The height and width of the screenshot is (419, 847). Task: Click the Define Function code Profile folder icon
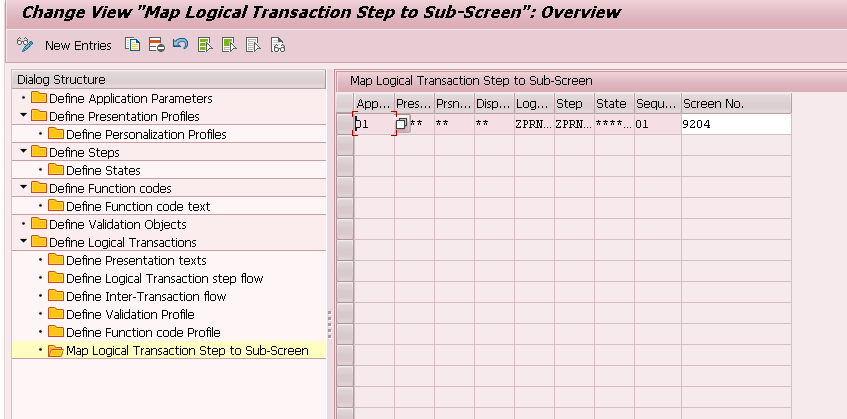pyautogui.click(x=56, y=332)
